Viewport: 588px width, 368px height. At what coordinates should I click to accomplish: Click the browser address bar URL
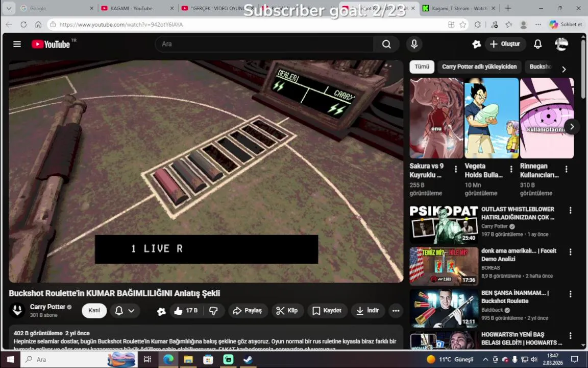pyautogui.click(x=121, y=25)
